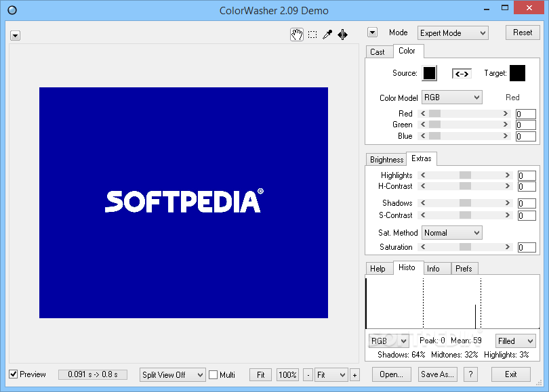Toggle the Preview checkbox
The height and width of the screenshot is (392, 549).
(14, 374)
